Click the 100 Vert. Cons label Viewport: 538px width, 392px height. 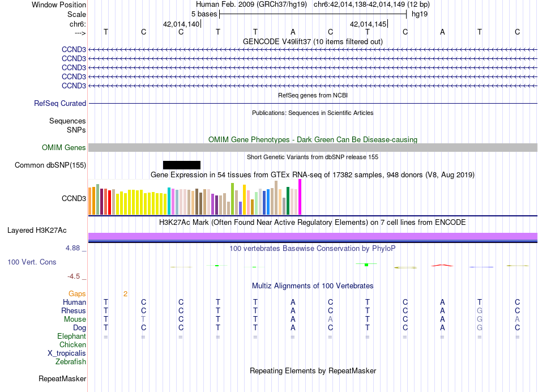point(32,262)
